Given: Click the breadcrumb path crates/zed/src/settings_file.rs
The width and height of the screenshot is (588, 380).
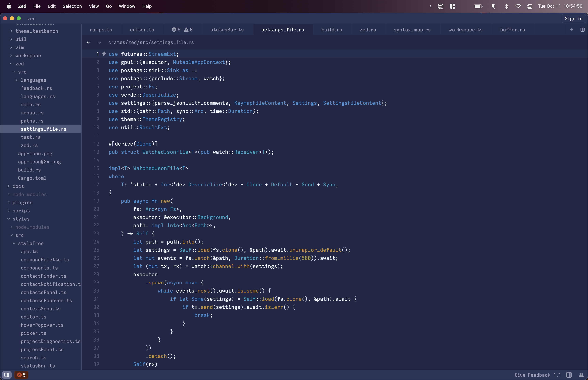Looking at the screenshot, I should (x=151, y=42).
